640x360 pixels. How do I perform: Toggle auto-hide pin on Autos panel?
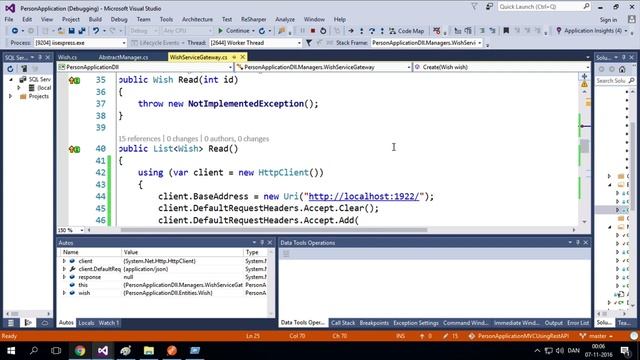pos(262,242)
